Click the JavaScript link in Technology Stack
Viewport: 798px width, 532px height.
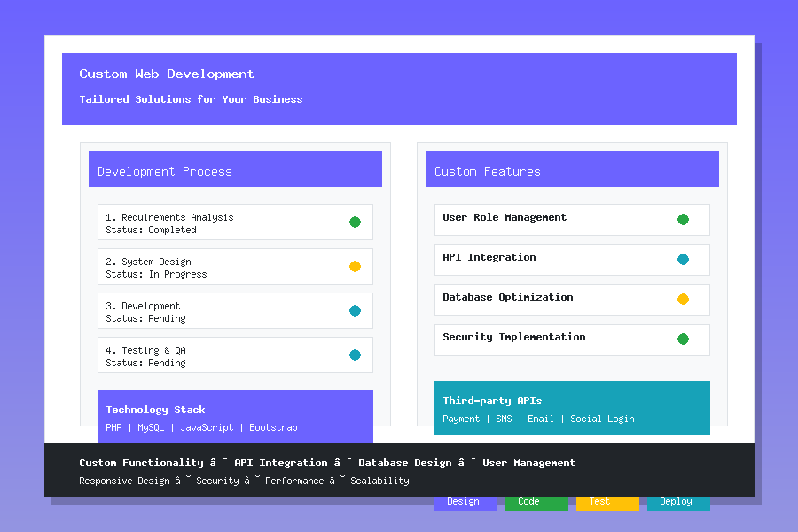tap(207, 427)
